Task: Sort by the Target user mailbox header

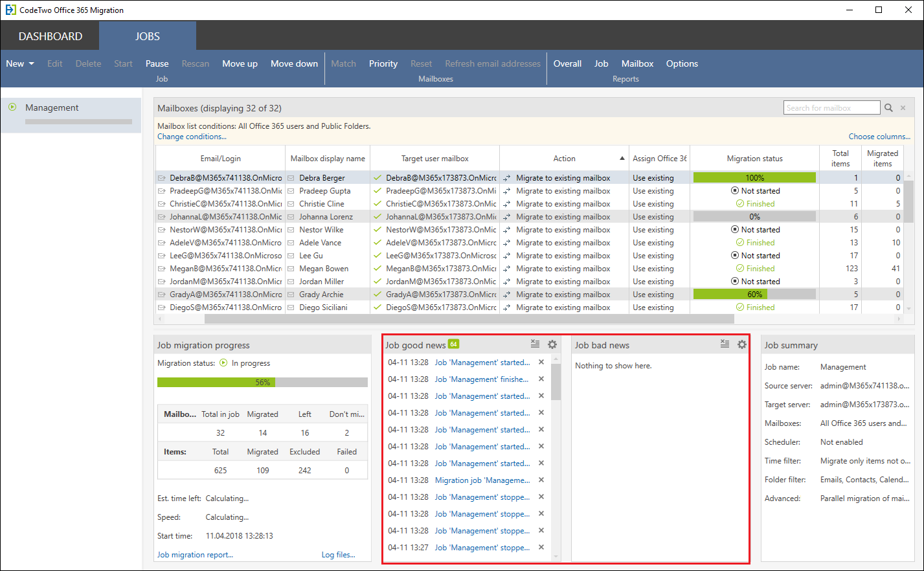Action: pos(434,159)
